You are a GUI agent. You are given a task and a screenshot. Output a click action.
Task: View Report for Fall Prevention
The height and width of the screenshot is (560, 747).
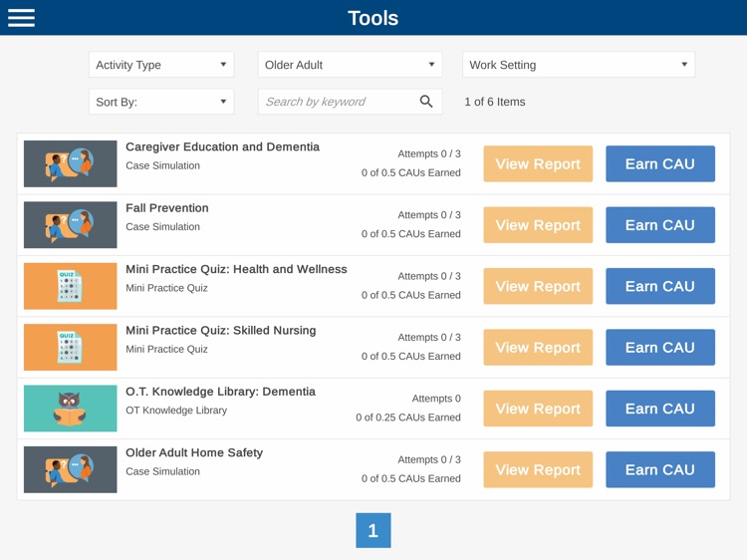(538, 225)
